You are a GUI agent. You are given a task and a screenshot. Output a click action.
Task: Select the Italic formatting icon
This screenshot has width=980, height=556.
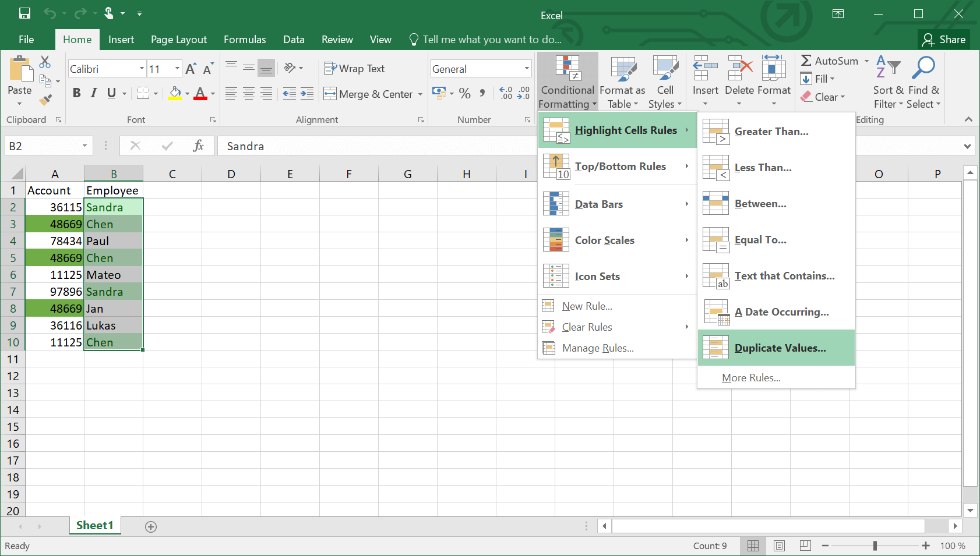[93, 92]
